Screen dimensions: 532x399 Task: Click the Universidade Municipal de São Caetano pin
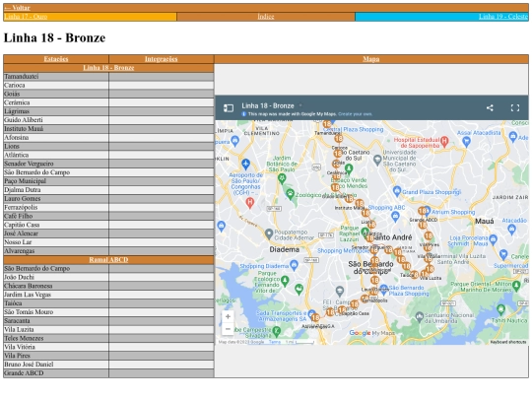click(x=377, y=160)
